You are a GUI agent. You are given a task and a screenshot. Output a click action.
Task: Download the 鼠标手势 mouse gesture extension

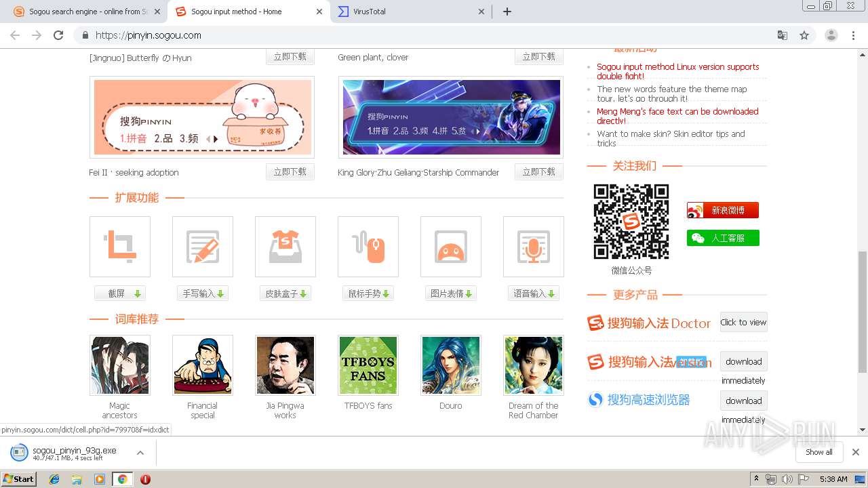click(368, 293)
